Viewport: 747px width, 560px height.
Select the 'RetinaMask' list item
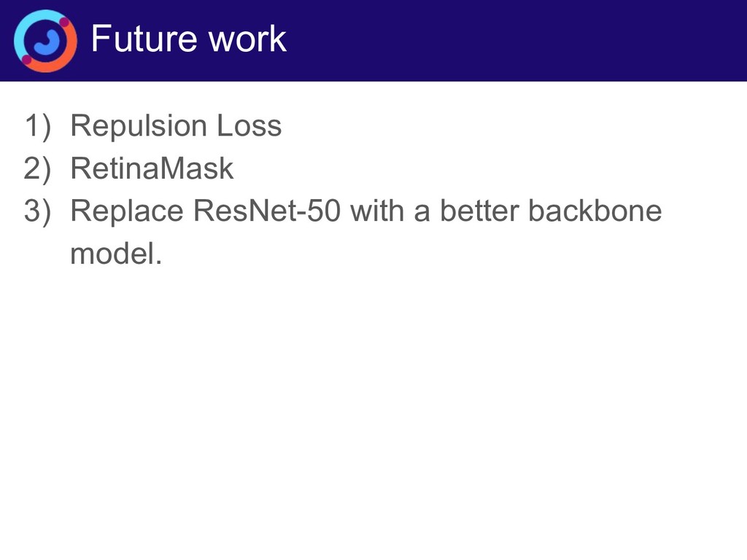tap(152, 168)
